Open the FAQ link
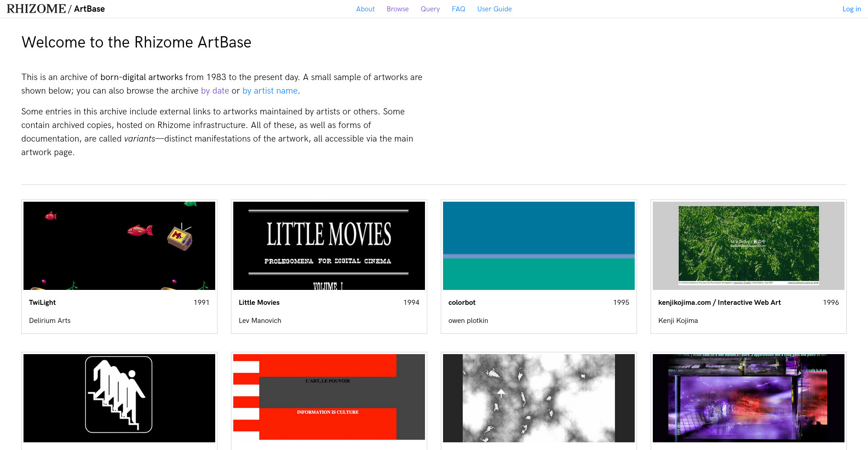 click(458, 9)
